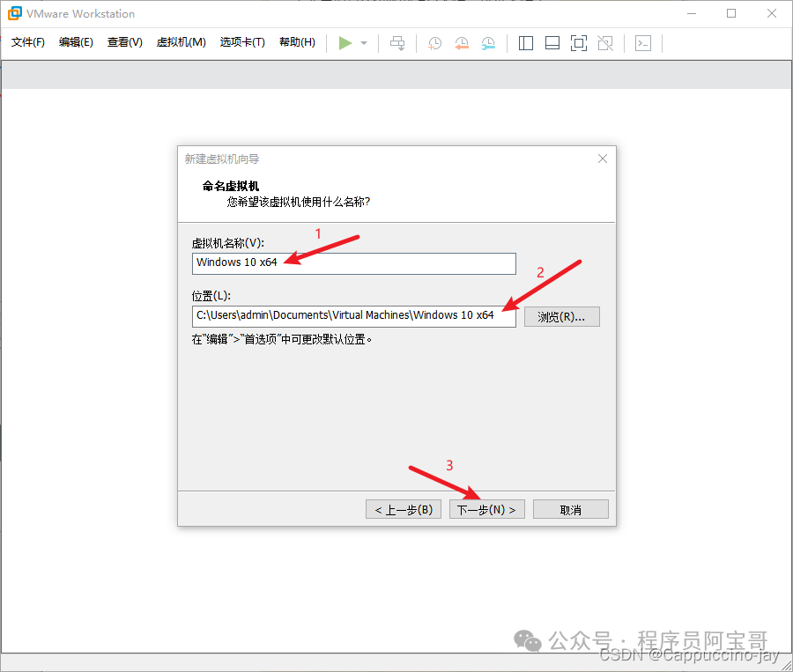The image size is (793, 672).
Task: Revert to snapshot using orange arrow icon
Action: click(461, 43)
